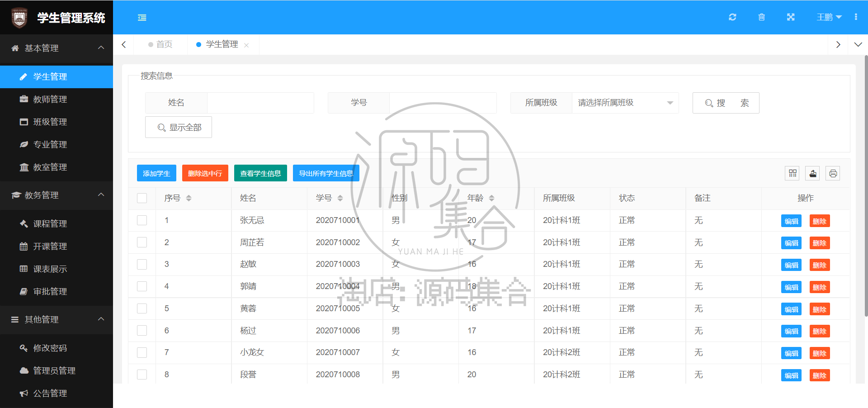Viewport: 868px width, 408px height.
Task: Toggle fullscreen icon in top bar
Action: pyautogui.click(x=790, y=17)
